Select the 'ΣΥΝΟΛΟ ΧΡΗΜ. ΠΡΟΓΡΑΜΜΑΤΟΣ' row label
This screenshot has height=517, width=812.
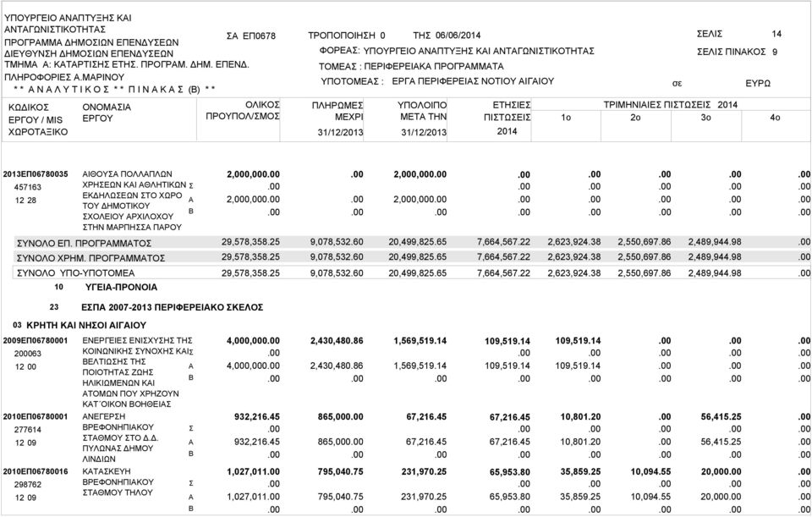(91, 258)
